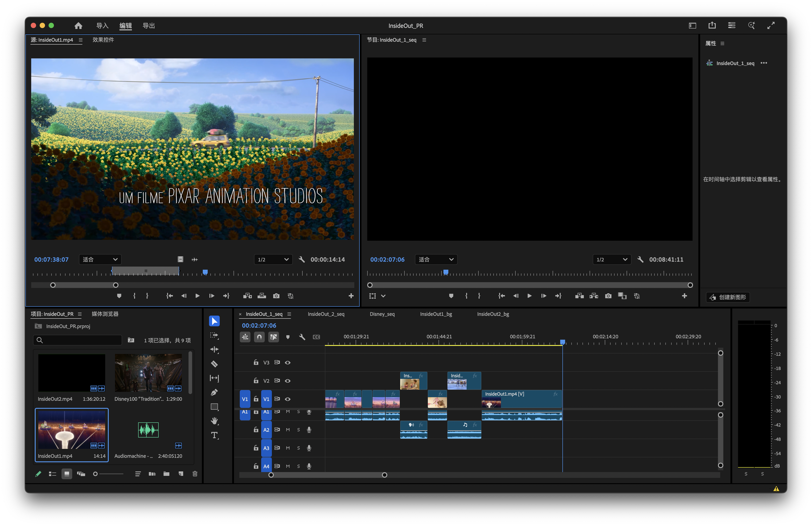Click Insert button in Source monitor

pyautogui.click(x=247, y=296)
